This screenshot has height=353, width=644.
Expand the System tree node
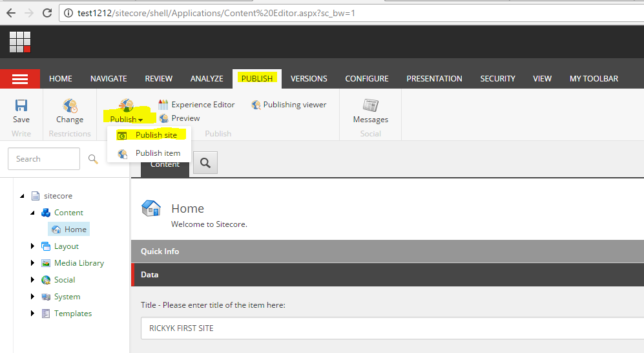click(x=32, y=297)
